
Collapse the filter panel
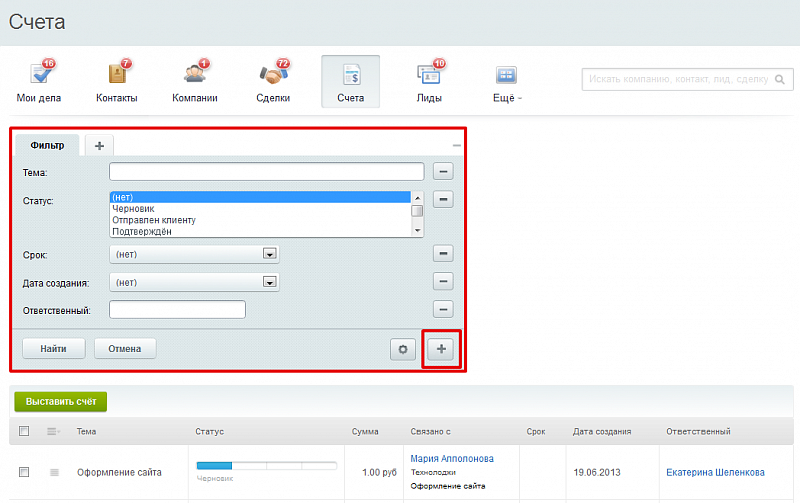pos(456,146)
